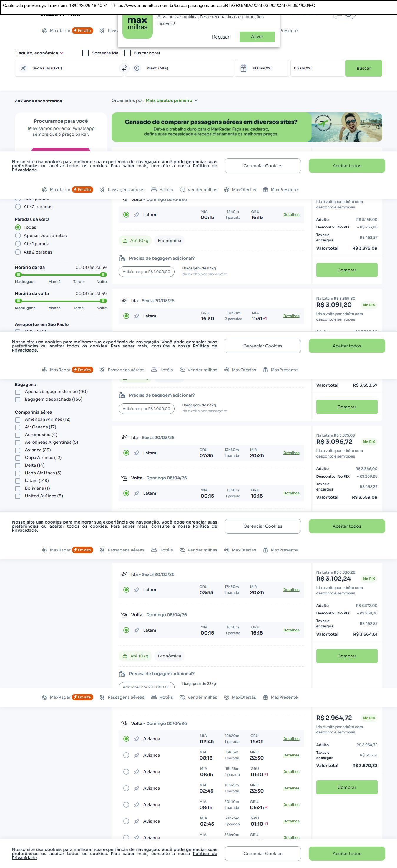This screenshot has width=397, height=868.
Task: Open the 05 abr/26 return date picker
Action: (317, 68)
